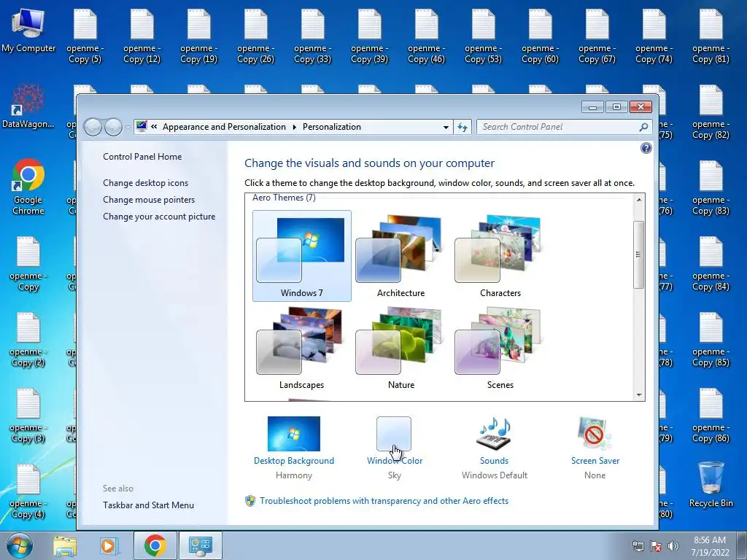Click the Screen Saver link text
This screenshot has height=560, width=747.
point(595,461)
